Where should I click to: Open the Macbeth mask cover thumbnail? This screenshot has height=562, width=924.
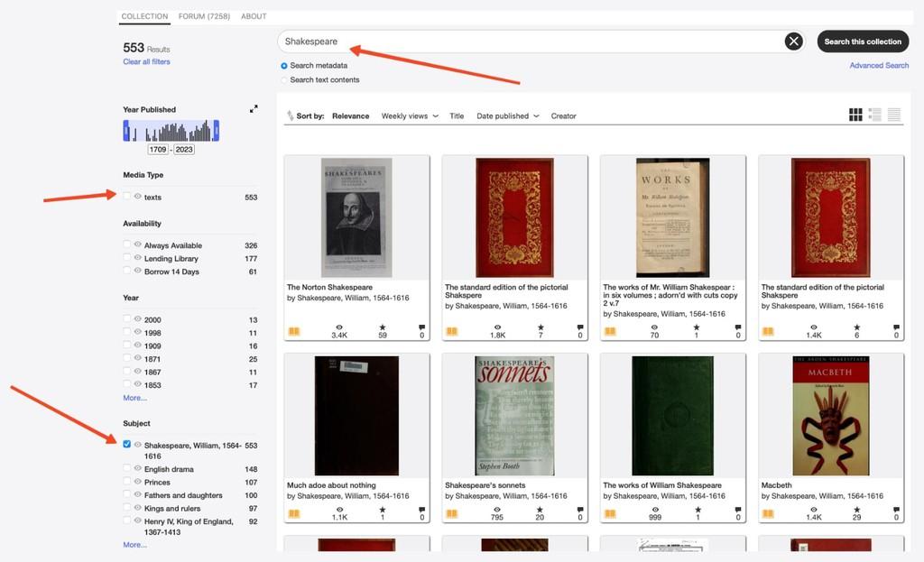tap(830, 415)
